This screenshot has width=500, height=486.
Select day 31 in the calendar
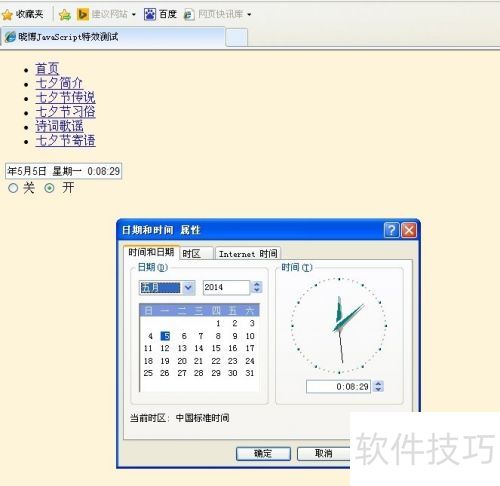(x=250, y=373)
